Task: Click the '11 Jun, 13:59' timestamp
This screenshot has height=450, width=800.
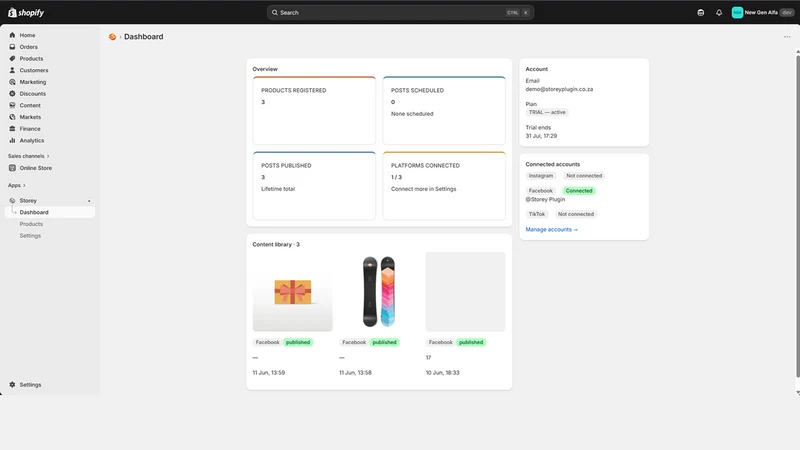Action: click(268, 373)
